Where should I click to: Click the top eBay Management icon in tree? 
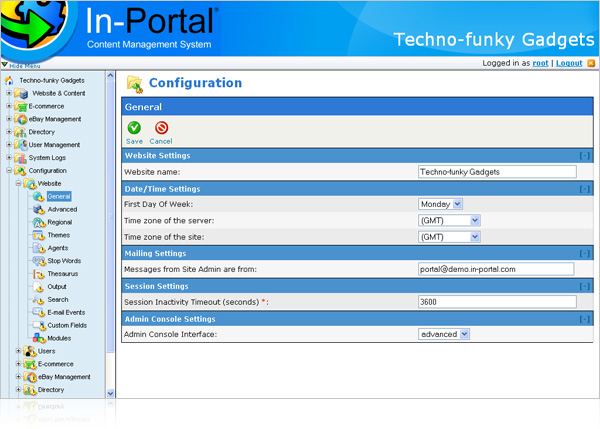(21, 119)
